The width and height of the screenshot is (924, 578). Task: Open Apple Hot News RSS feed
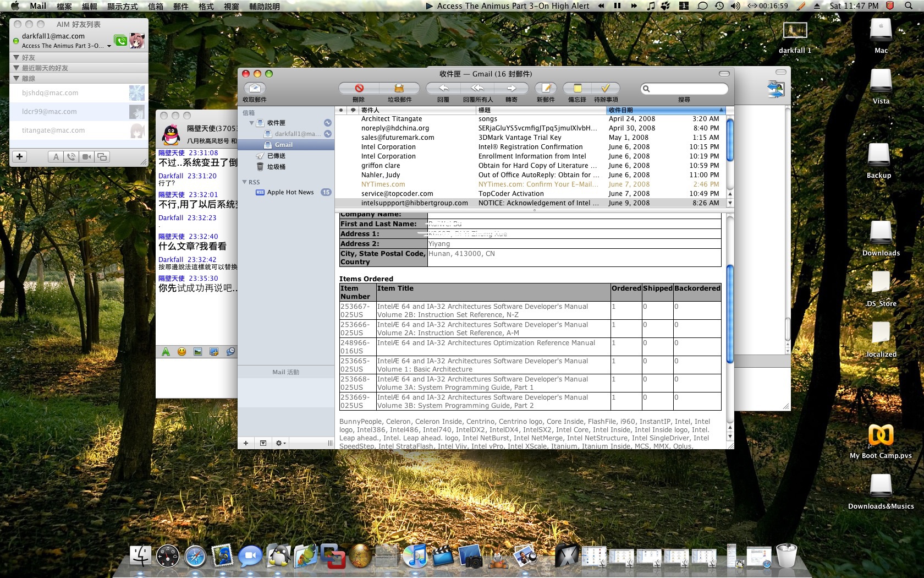(286, 192)
